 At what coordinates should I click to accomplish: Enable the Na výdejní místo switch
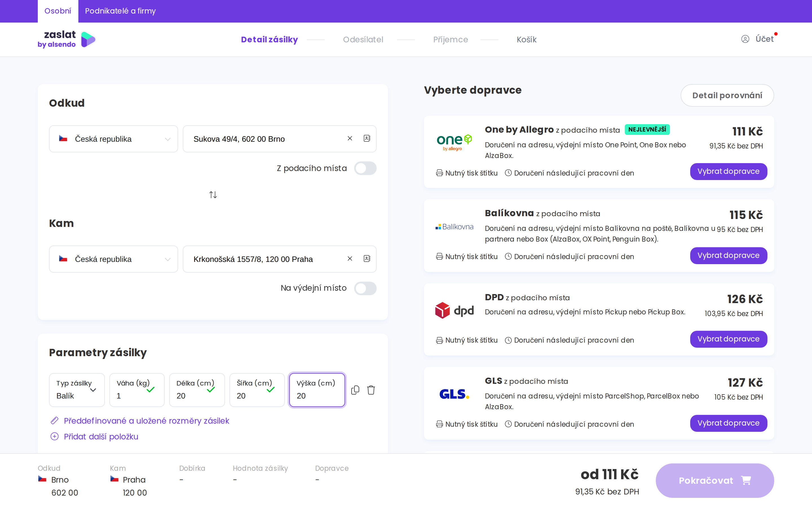[365, 288]
